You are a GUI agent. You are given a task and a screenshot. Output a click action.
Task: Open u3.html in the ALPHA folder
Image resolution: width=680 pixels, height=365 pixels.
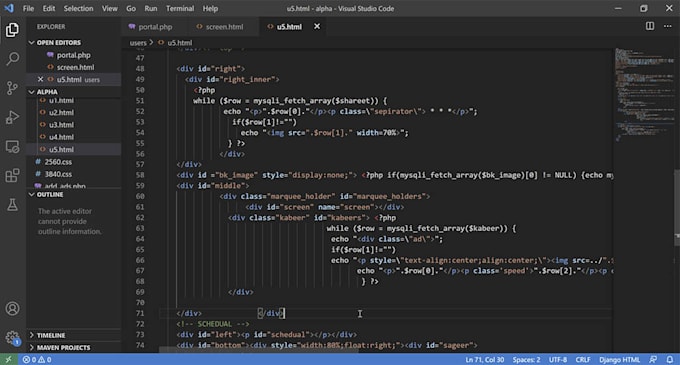(x=61, y=125)
